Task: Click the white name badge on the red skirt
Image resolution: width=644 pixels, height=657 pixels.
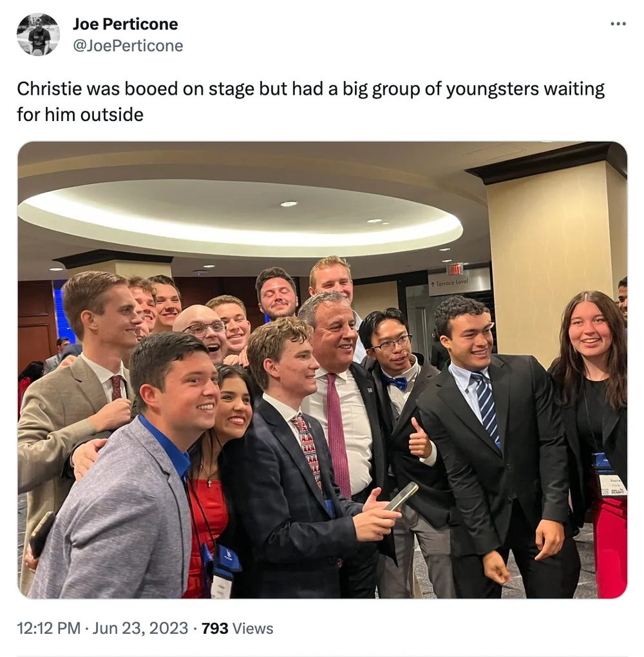Action: point(612,486)
